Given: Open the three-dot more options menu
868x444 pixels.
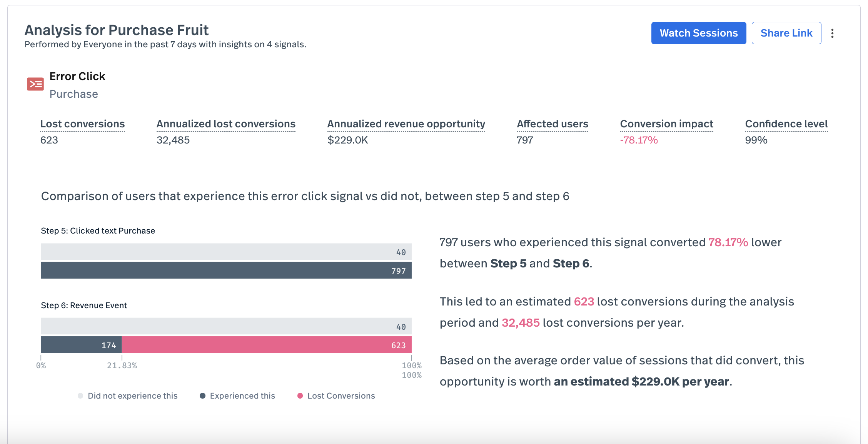Looking at the screenshot, I should click(x=832, y=33).
